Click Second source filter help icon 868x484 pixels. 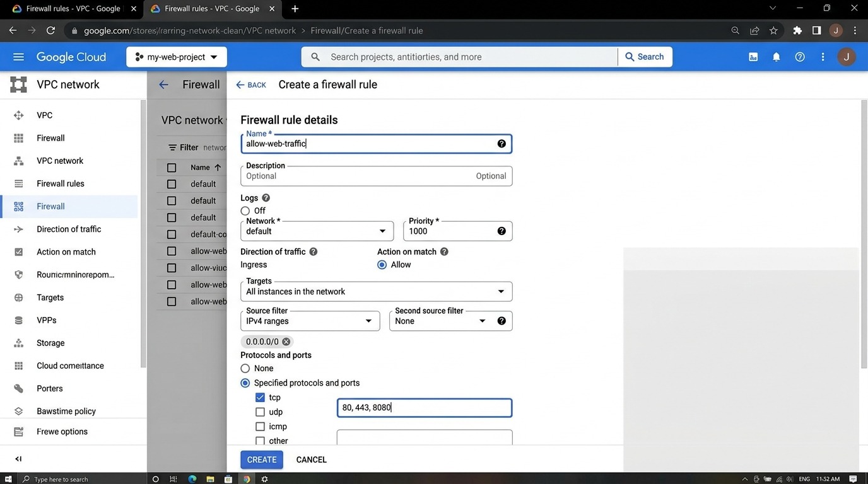click(x=501, y=321)
